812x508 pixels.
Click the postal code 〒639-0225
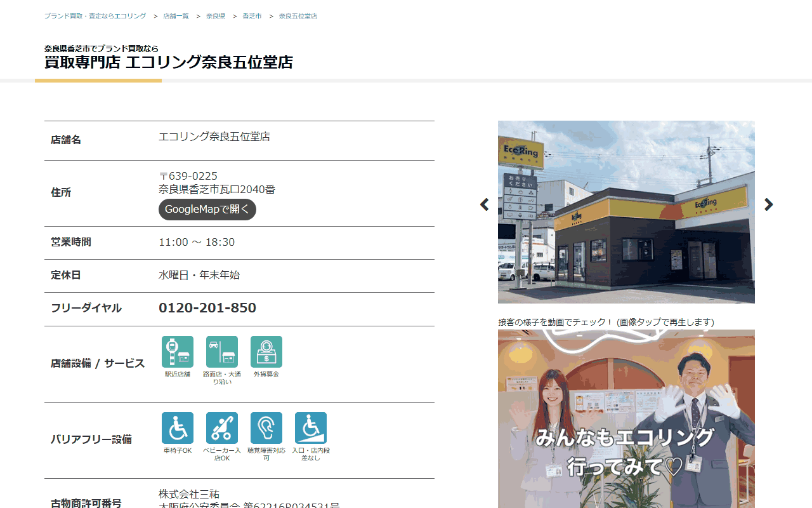click(188, 176)
